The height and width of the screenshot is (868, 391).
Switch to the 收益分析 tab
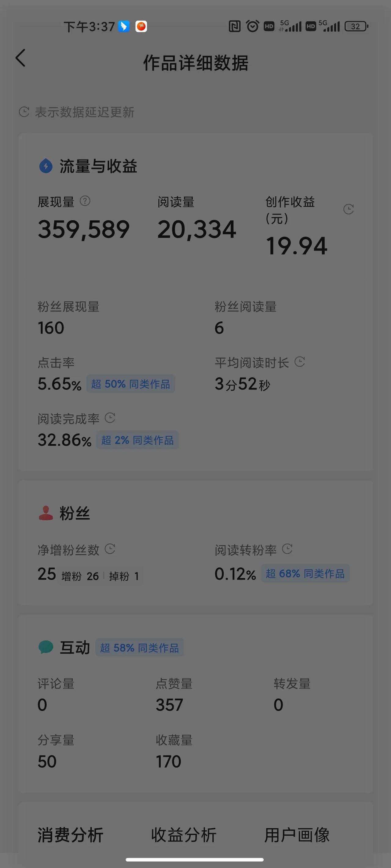click(184, 835)
